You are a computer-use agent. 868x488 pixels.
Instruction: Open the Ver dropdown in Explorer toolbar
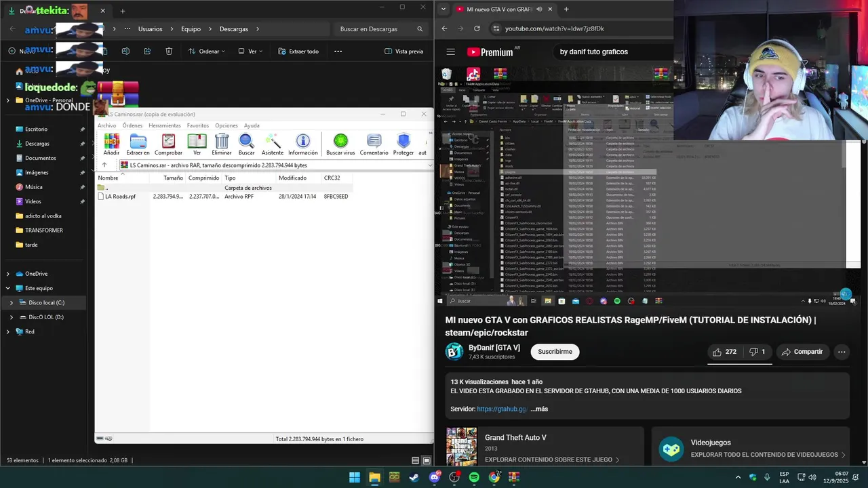coord(250,51)
